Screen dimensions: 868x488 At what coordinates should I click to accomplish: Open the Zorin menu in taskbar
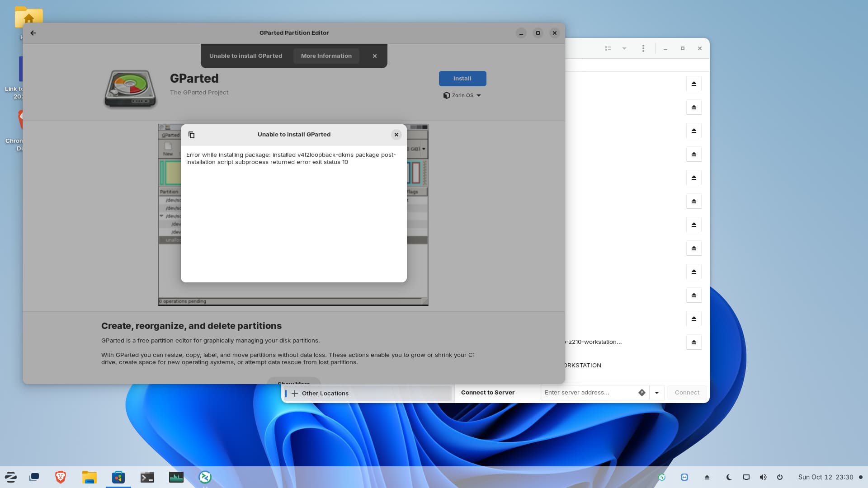(x=11, y=477)
